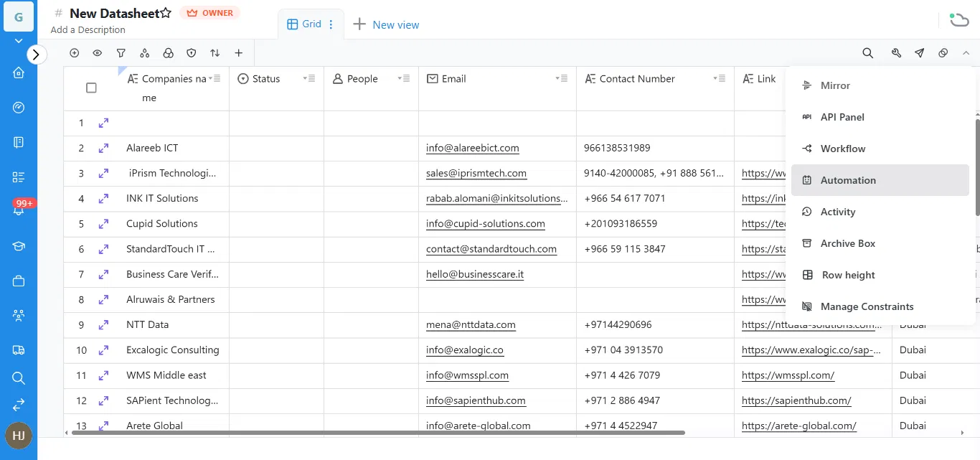Expand row 2 Alareeb ICT record
The width and height of the screenshot is (980, 460).
coord(103,148)
